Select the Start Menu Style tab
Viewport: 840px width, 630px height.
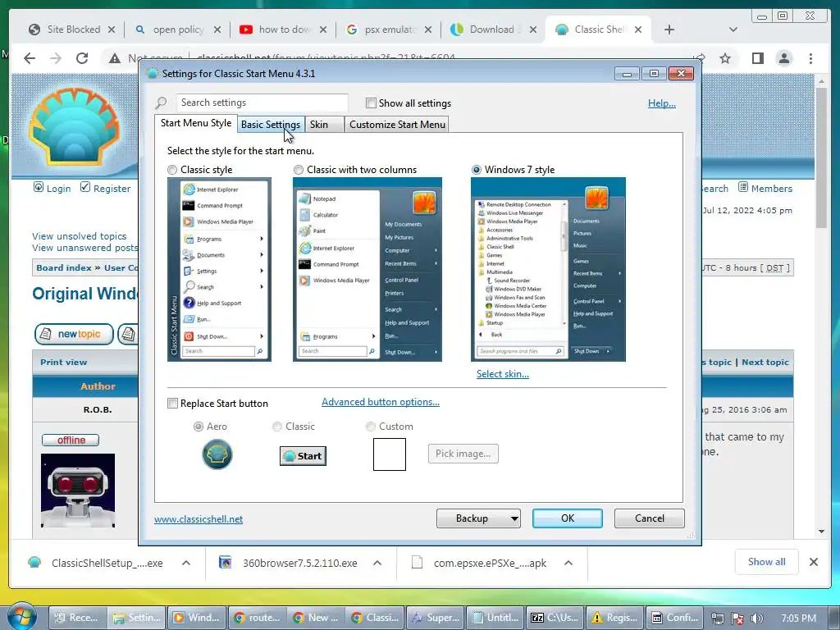(196, 123)
